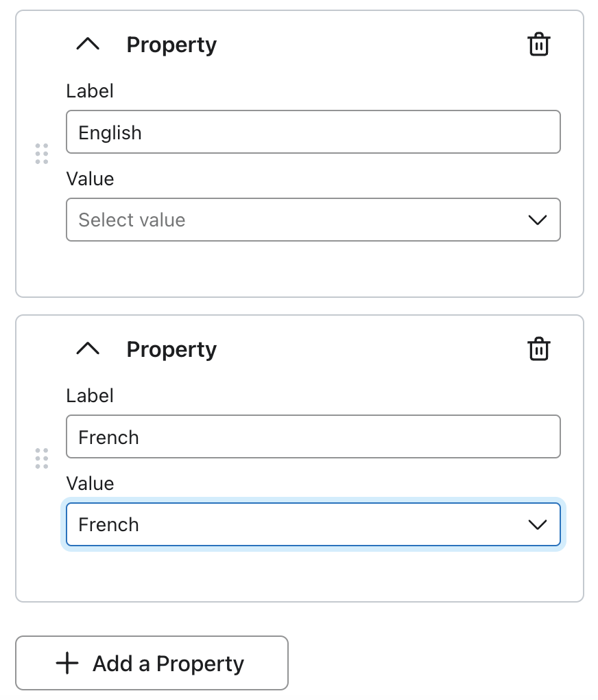Click inside the English label field
This screenshot has width=598, height=700.
[x=313, y=132]
